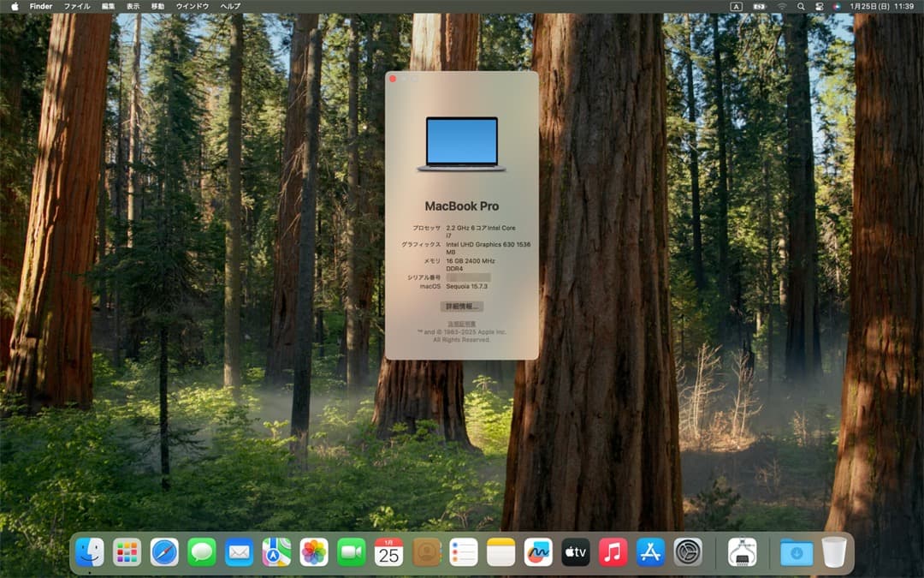Image resolution: width=924 pixels, height=578 pixels.
Task: Open the Apple TV app
Action: [574, 552]
